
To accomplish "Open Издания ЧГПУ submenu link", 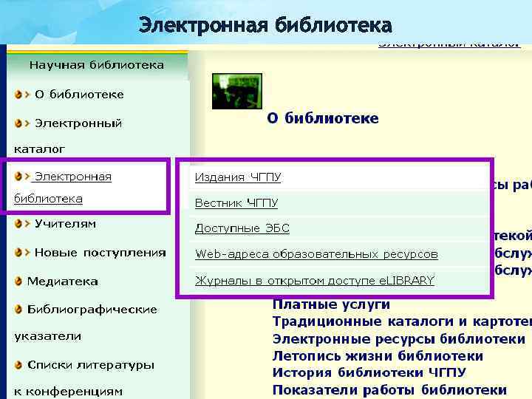I will click(x=238, y=177).
